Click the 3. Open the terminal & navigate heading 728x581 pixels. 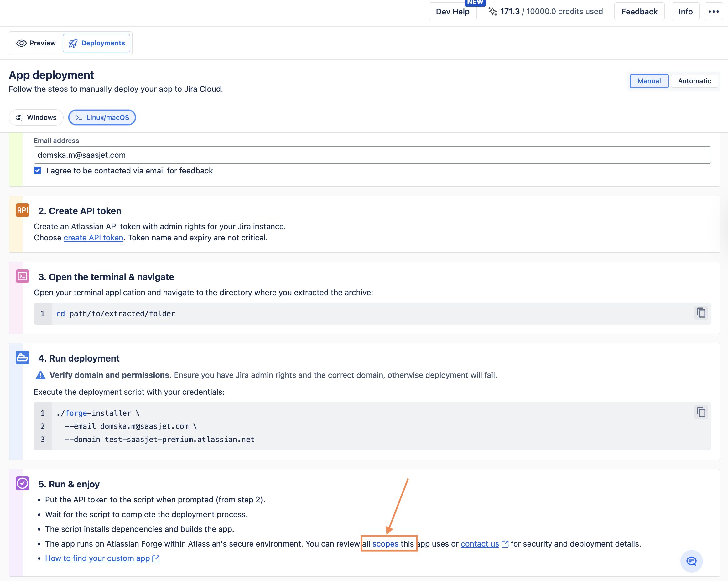(107, 277)
